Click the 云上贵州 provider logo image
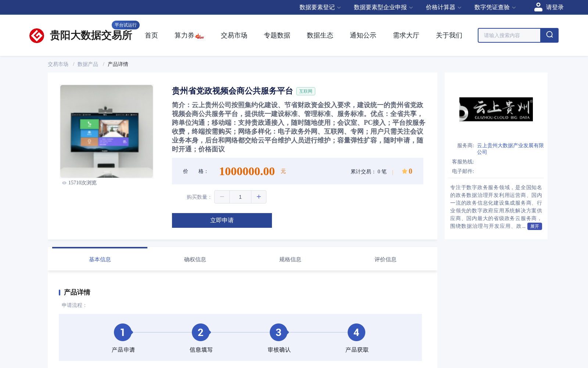 496,109
